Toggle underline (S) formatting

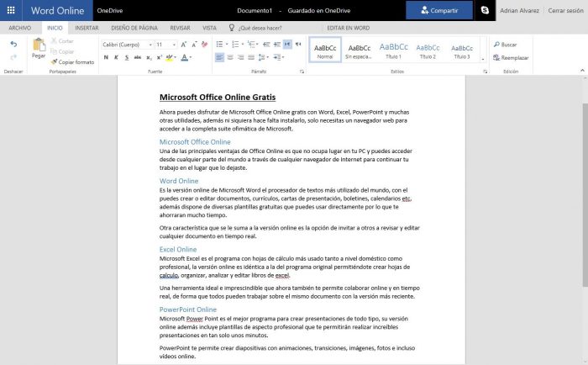coord(127,57)
